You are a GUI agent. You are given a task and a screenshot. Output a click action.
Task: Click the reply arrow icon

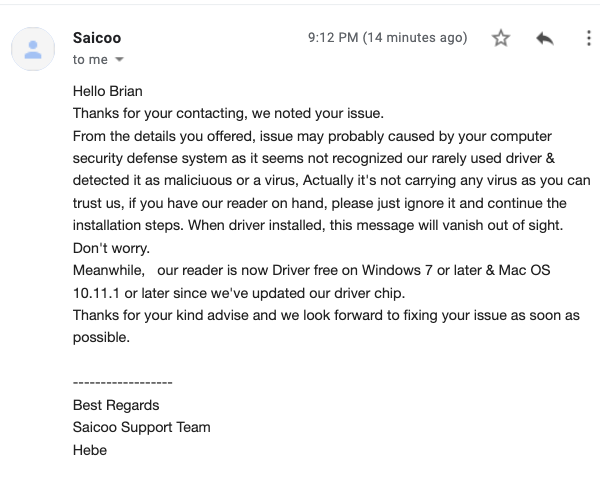tap(545, 39)
